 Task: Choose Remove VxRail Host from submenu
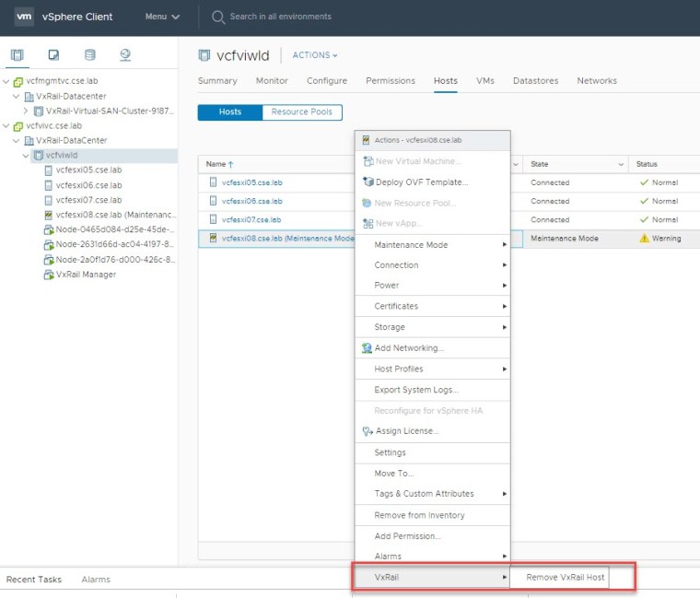point(565,578)
